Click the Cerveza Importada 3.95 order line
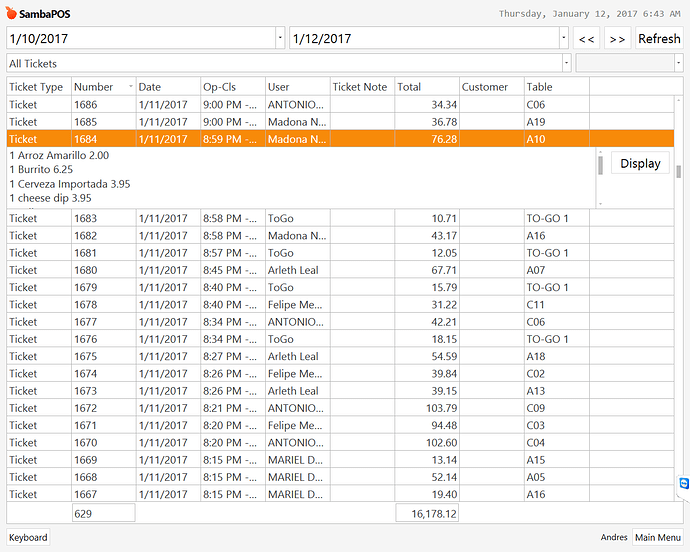The width and height of the screenshot is (690, 552). [x=70, y=184]
